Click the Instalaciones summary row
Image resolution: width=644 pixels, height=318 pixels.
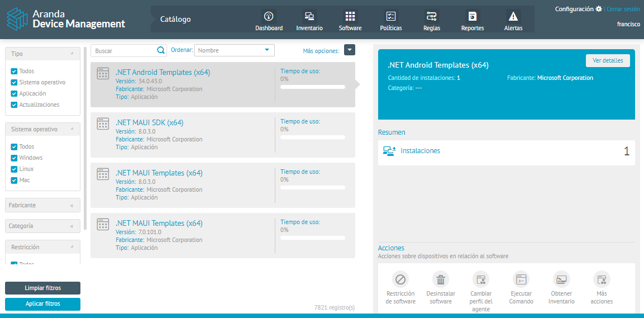tap(507, 153)
